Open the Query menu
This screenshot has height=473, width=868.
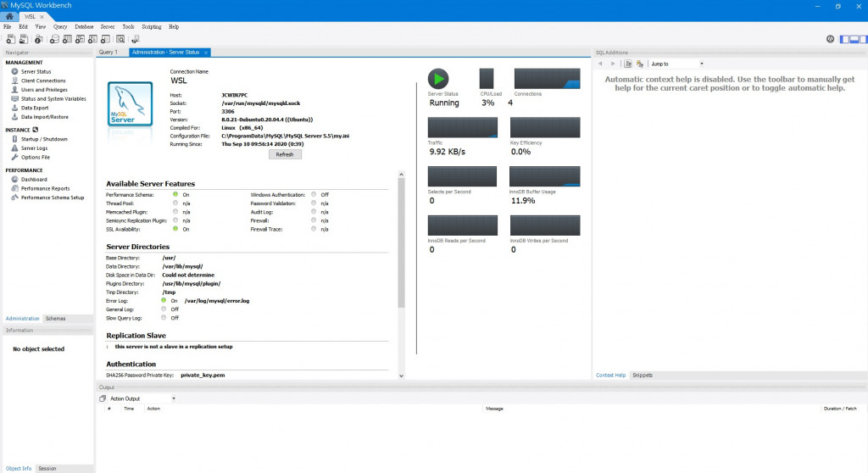[60, 26]
